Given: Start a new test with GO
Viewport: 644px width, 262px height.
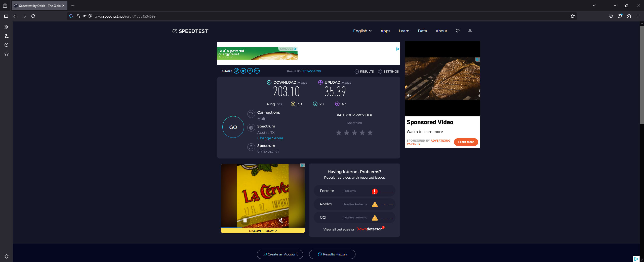Looking at the screenshot, I should [x=233, y=127].
